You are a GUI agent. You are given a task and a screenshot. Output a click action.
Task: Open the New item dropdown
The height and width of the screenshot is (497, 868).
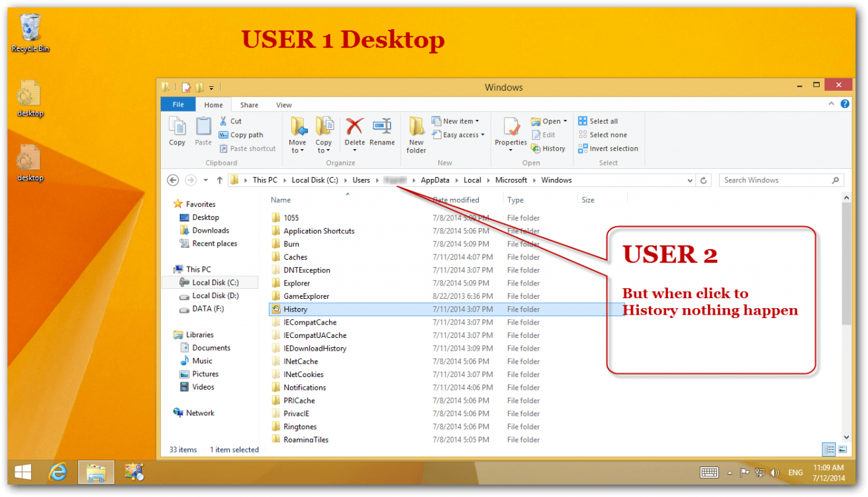click(x=457, y=121)
